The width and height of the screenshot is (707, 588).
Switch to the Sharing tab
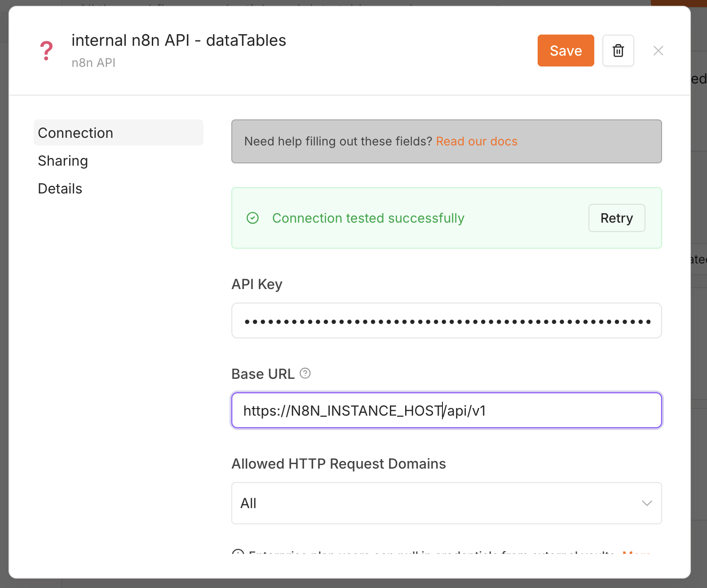pos(63,161)
